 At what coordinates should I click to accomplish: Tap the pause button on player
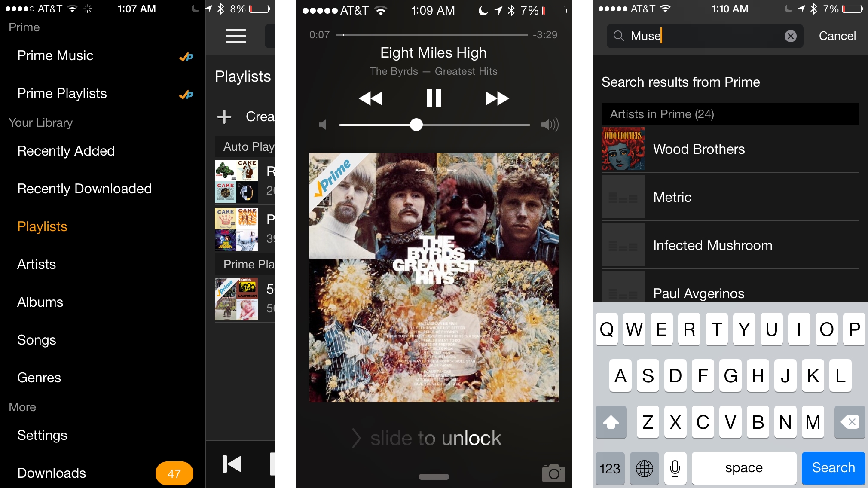[x=434, y=97]
